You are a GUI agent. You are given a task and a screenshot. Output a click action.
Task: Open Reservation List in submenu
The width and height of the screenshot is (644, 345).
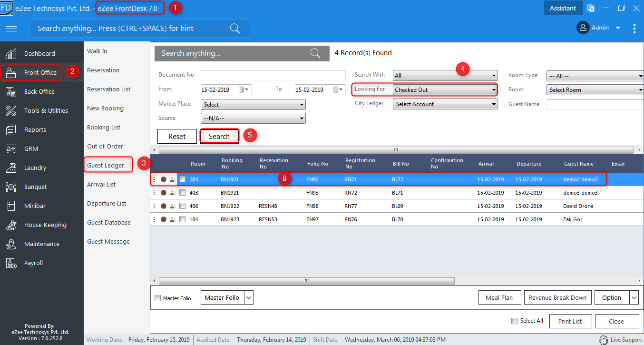pos(109,89)
